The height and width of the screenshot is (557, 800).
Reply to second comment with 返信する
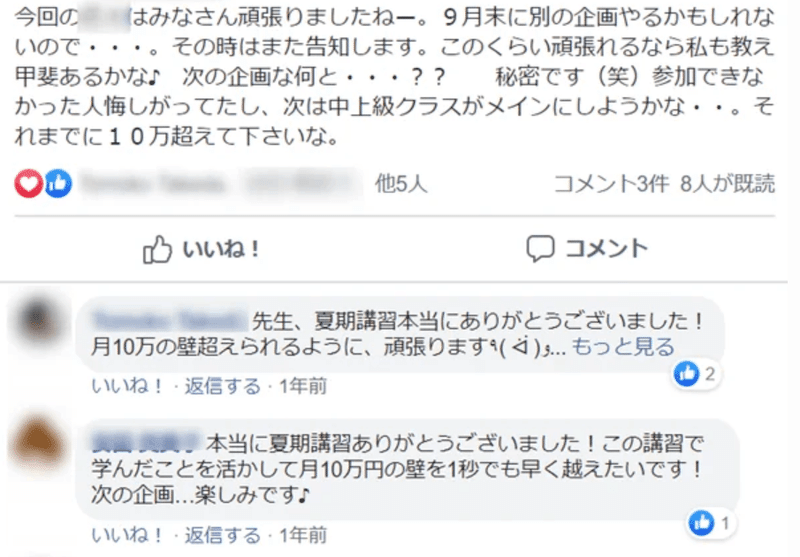[222, 535]
